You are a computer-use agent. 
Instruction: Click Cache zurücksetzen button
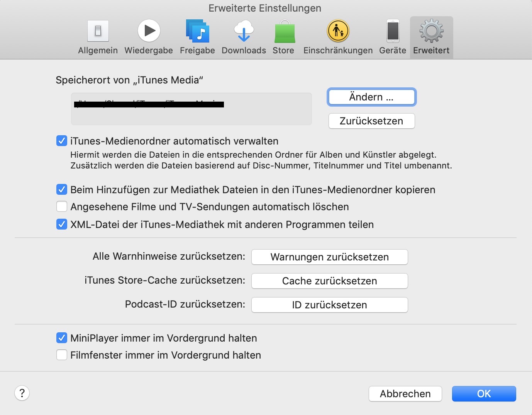pos(330,281)
